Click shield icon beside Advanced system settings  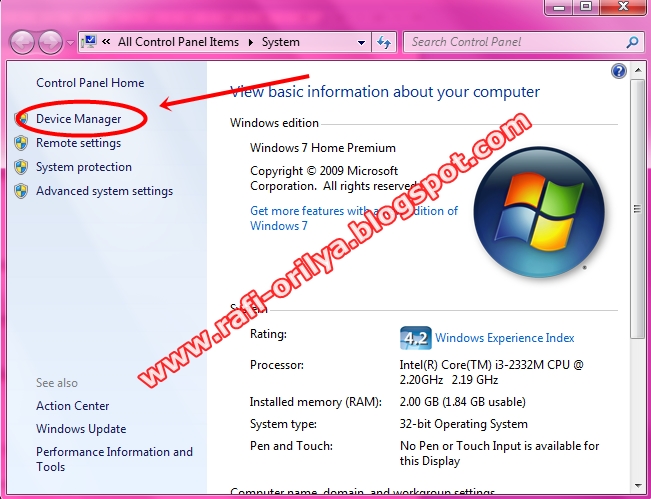[x=21, y=191]
